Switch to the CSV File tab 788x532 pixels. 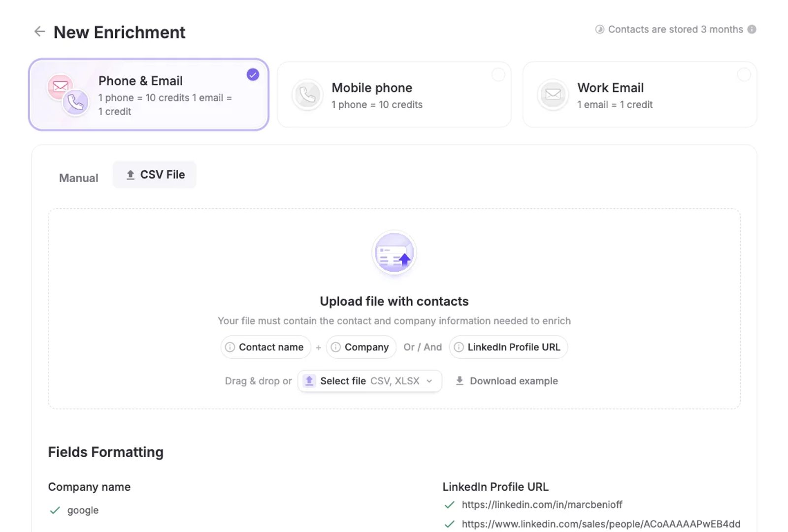coord(155,175)
